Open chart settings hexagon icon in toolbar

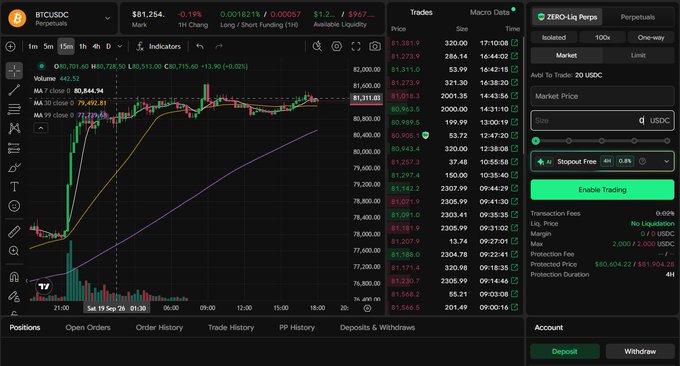(337, 46)
